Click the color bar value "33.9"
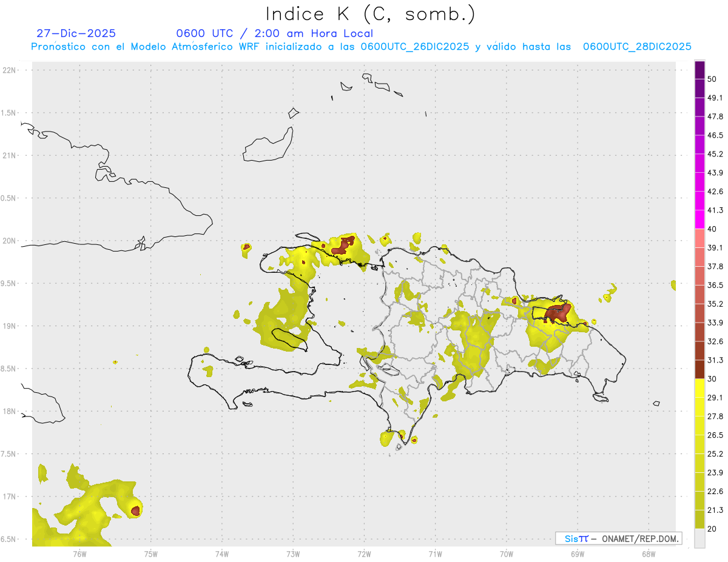Screen dimensions: 728x562 point(715,323)
